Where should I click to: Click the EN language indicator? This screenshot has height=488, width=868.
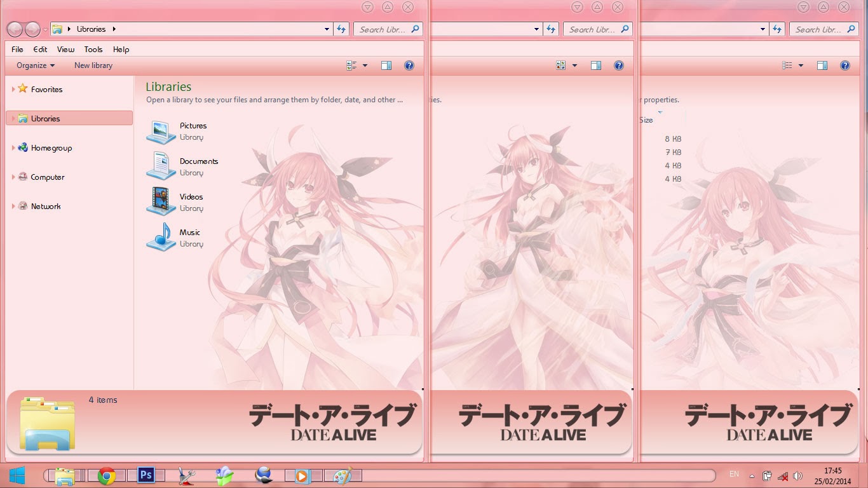coord(734,474)
